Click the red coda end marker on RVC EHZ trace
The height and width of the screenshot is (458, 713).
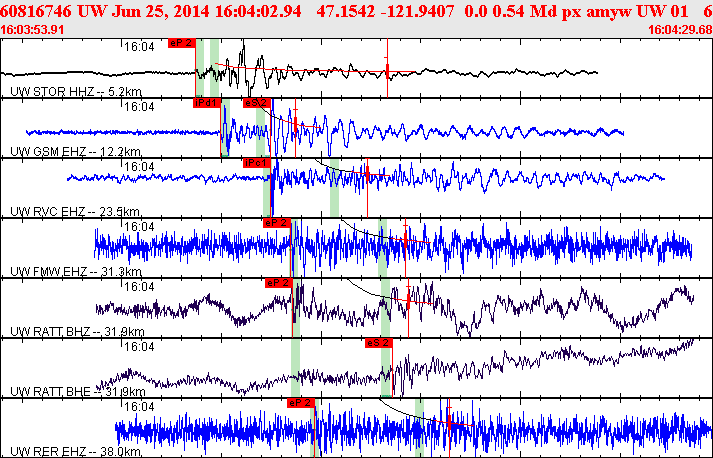pos(367,175)
